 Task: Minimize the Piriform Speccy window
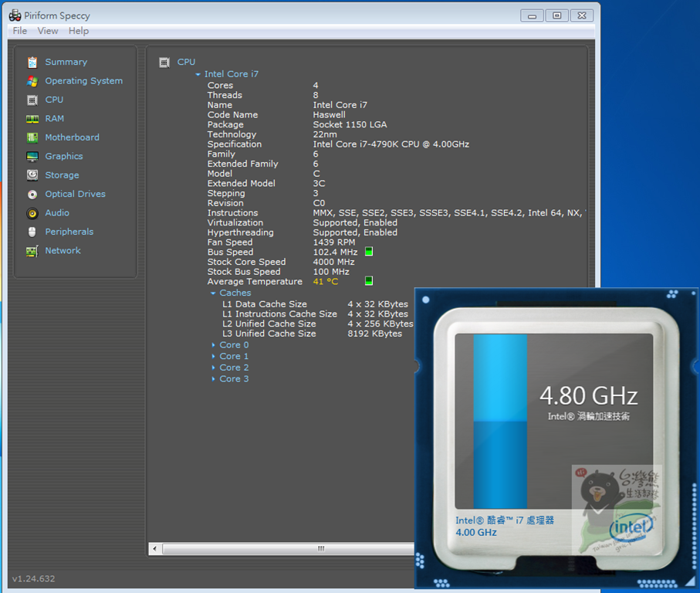(x=533, y=15)
